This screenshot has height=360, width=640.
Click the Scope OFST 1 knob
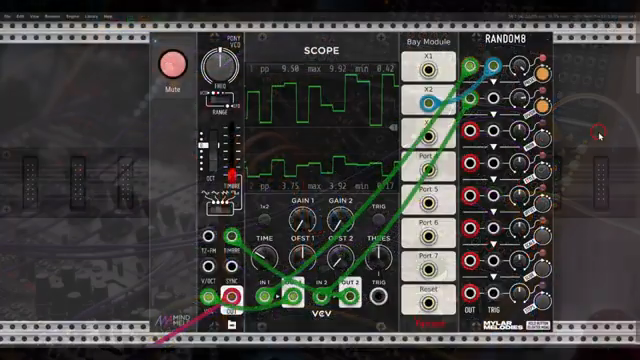click(x=302, y=258)
